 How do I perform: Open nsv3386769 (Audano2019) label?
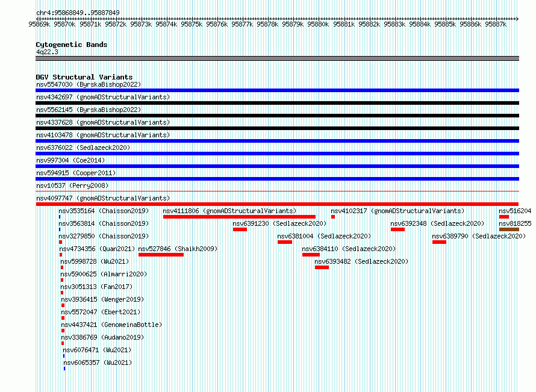[102, 337]
